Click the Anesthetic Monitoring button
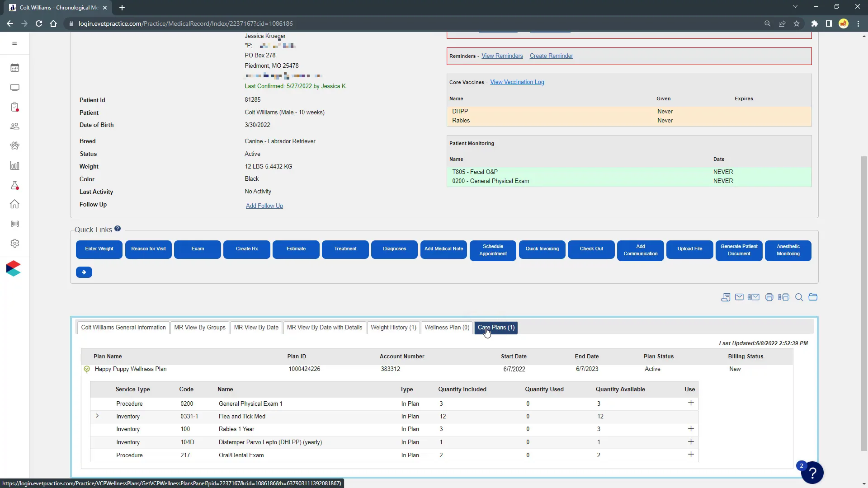The width and height of the screenshot is (868, 488). [x=788, y=250]
